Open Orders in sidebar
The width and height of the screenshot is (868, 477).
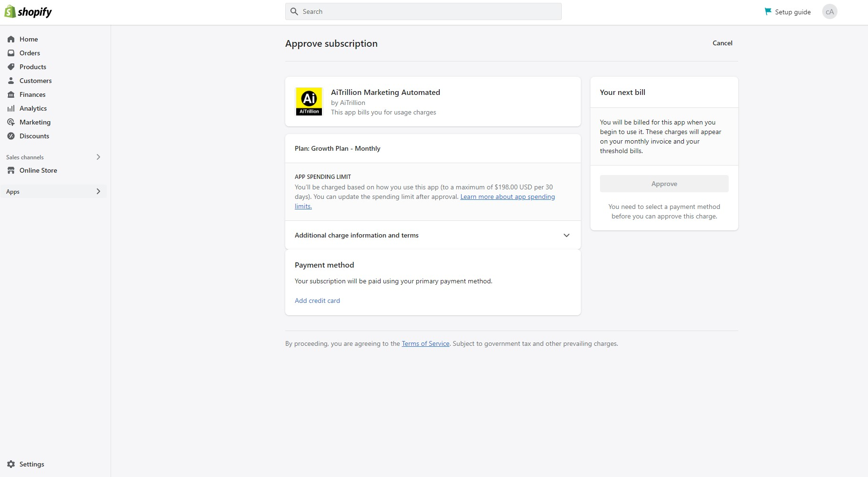(30, 53)
